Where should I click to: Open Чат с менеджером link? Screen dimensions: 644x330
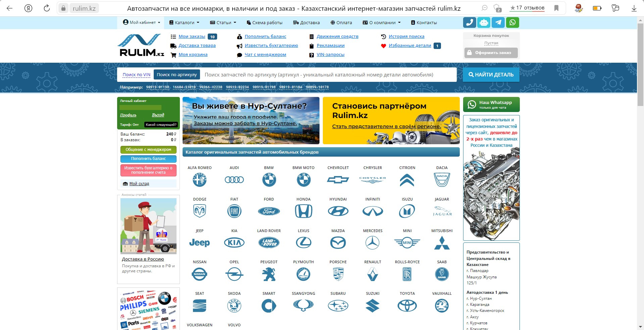point(265,55)
